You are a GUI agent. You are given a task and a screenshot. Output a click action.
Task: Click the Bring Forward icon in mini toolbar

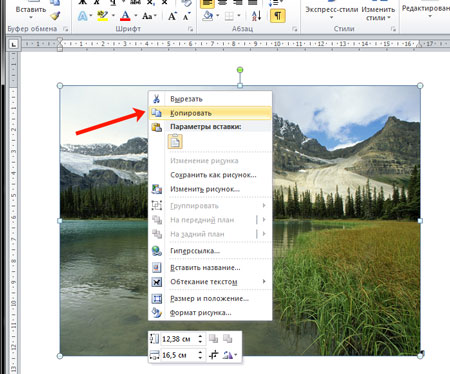213,339
